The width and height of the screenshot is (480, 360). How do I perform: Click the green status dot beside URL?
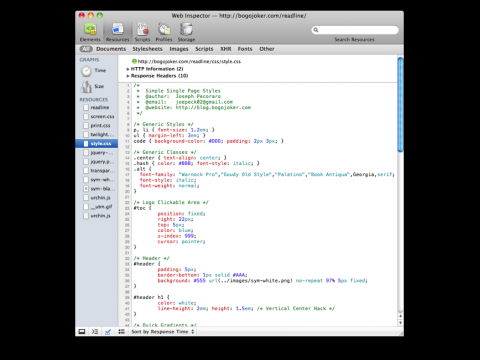click(x=134, y=61)
